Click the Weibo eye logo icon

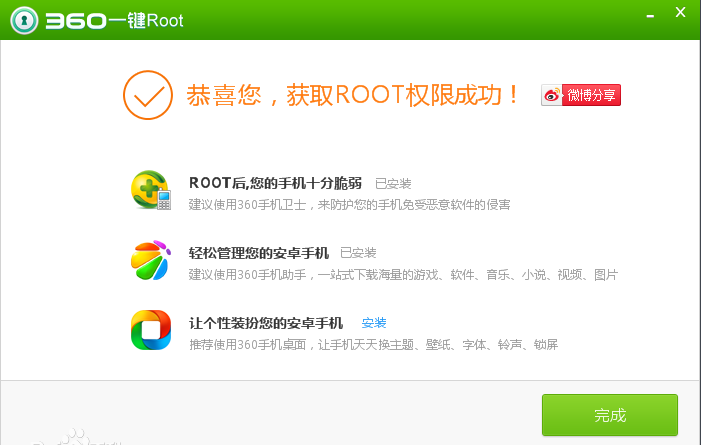click(553, 95)
